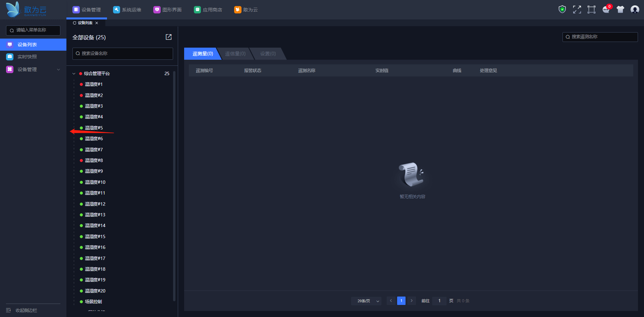Click 收起侧边栏 to collapse sidebar
The height and width of the screenshot is (317, 644).
click(26, 310)
